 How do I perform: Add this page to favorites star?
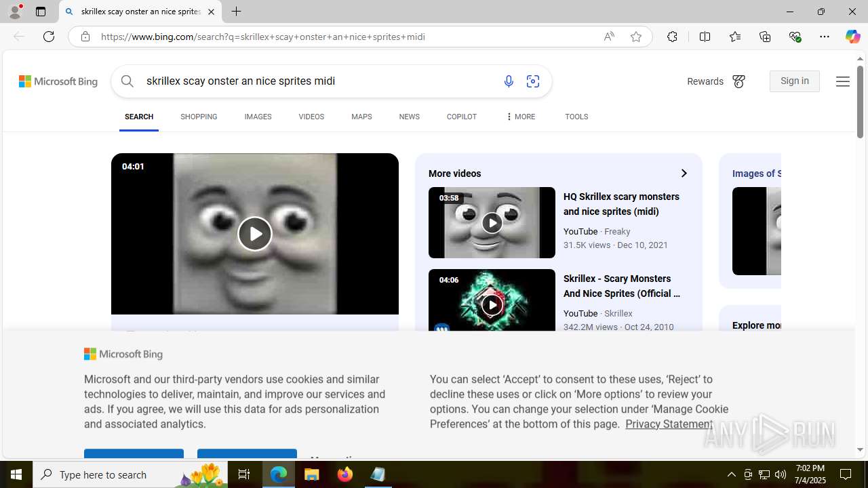click(635, 37)
